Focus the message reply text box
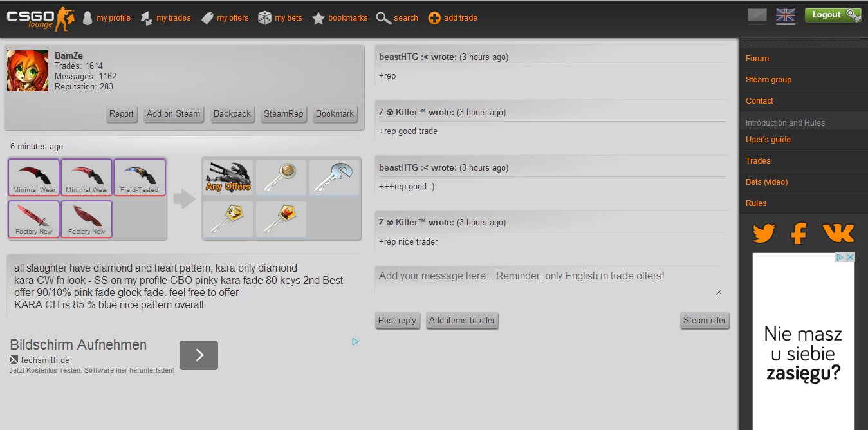The width and height of the screenshot is (868, 430). [548, 281]
